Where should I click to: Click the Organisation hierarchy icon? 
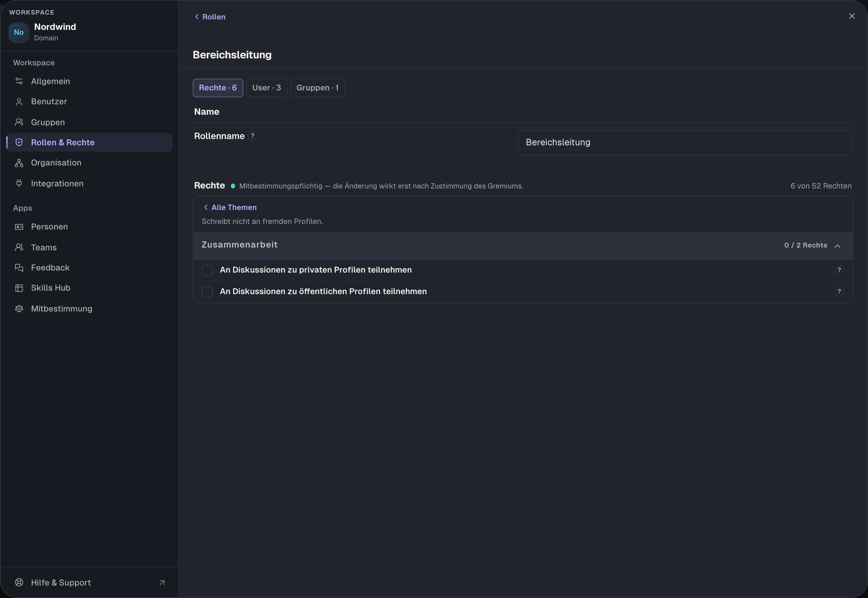click(19, 163)
